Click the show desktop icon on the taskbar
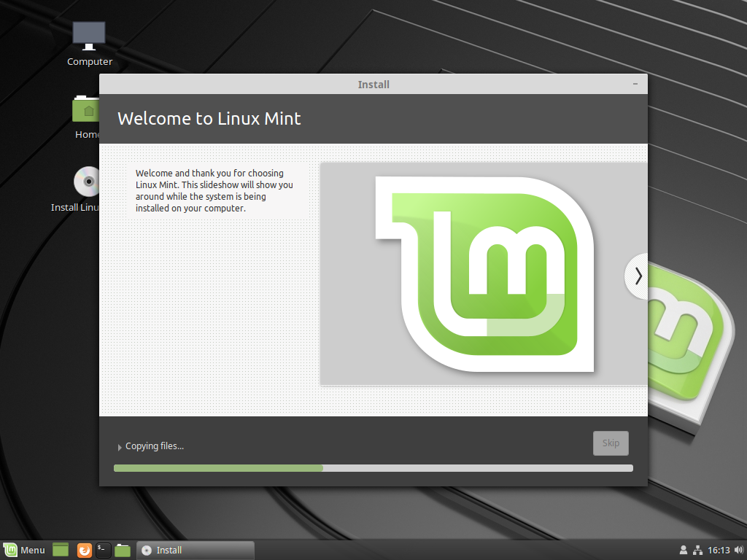The width and height of the screenshot is (747, 560). 60,550
